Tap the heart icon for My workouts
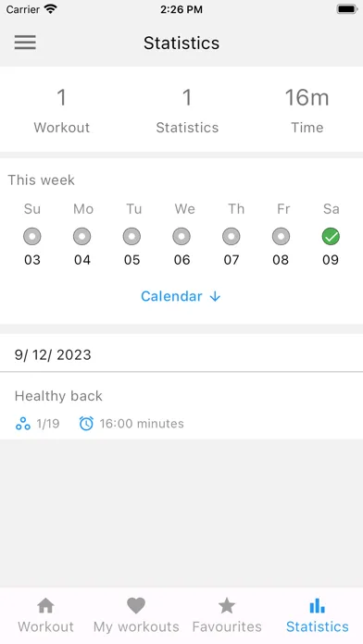 (136, 605)
